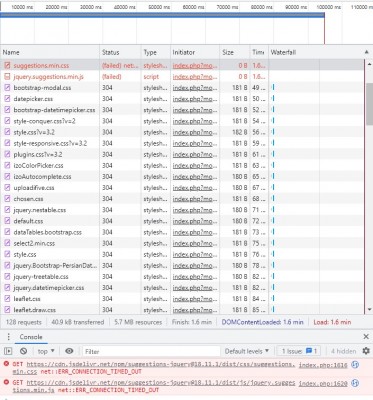Viewport: 373px width, 400px height.
Task: Click the style-conquer.css?v=2 file icon
Action: click(x=7, y=121)
